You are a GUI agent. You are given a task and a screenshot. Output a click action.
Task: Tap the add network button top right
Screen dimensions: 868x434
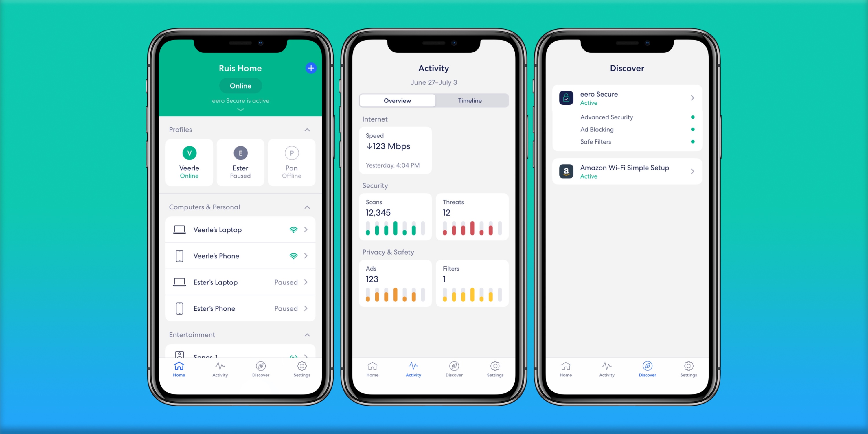click(310, 67)
